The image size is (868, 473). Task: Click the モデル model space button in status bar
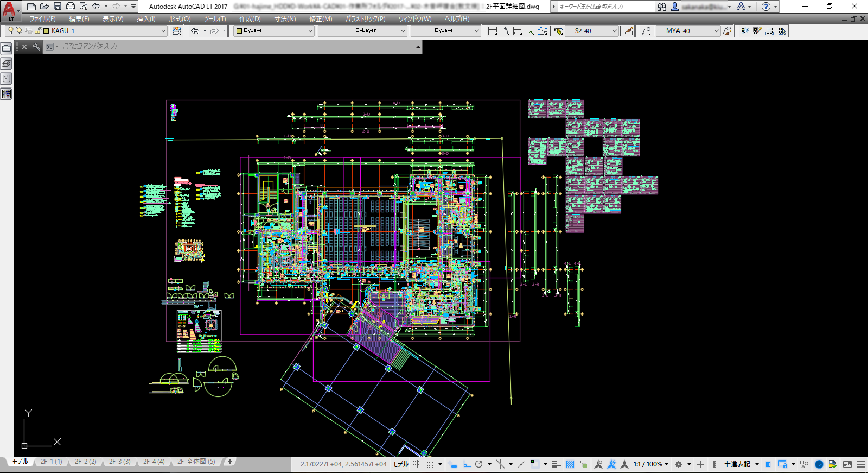click(x=400, y=464)
